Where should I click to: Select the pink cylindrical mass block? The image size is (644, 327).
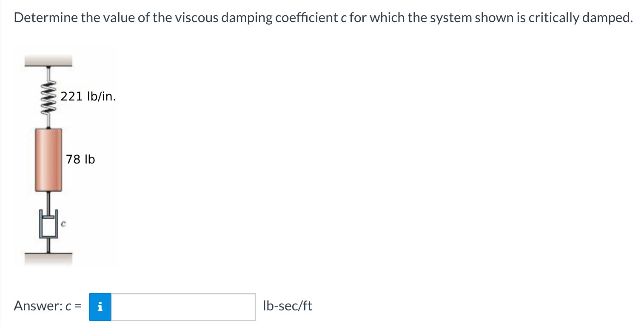48,160
